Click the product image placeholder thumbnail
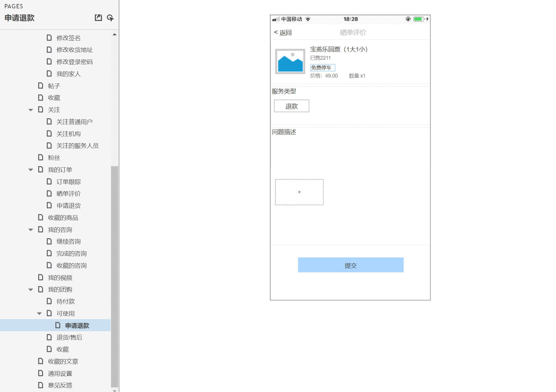This screenshot has width=556, height=392. (x=290, y=61)
